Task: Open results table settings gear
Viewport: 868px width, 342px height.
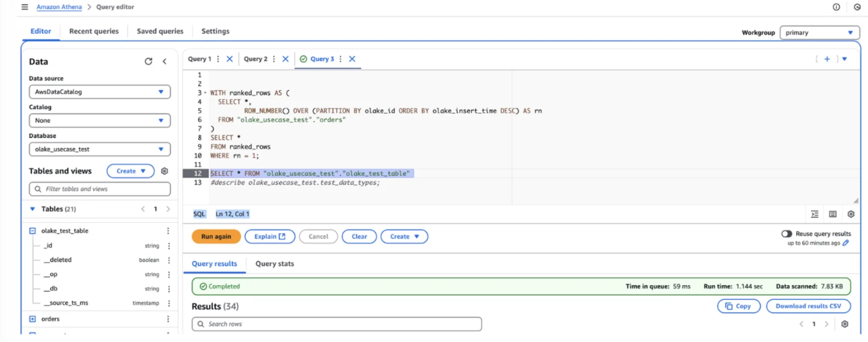Action: point(844,324)
